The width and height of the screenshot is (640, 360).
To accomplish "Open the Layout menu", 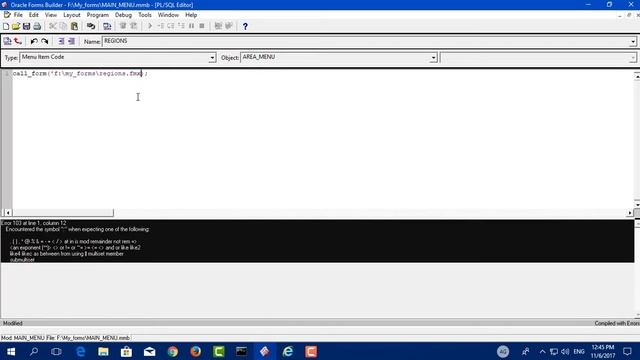I will [x=72, y=15].
